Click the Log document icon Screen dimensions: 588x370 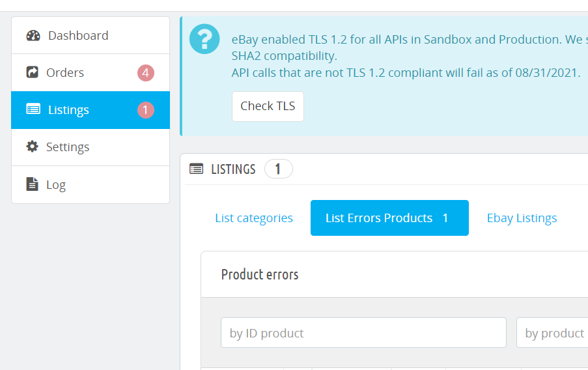coord(32,184)
